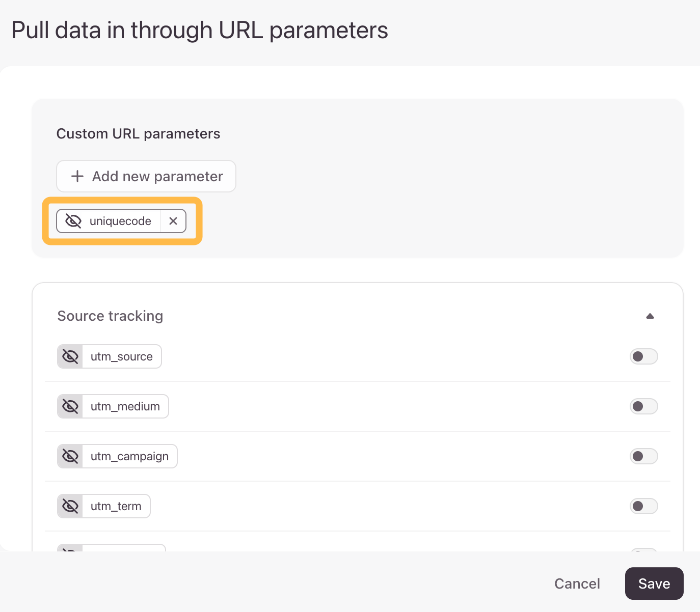Viewport: 700px width, 612px height.
Task: Click the hidden-eye icon beside utm_source
Action: coord(70,356)
